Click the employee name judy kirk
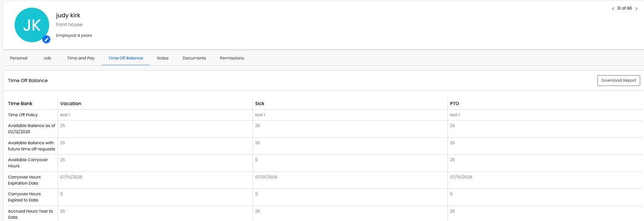The width and height of the screenshot is (644, 221). (68, 15)
